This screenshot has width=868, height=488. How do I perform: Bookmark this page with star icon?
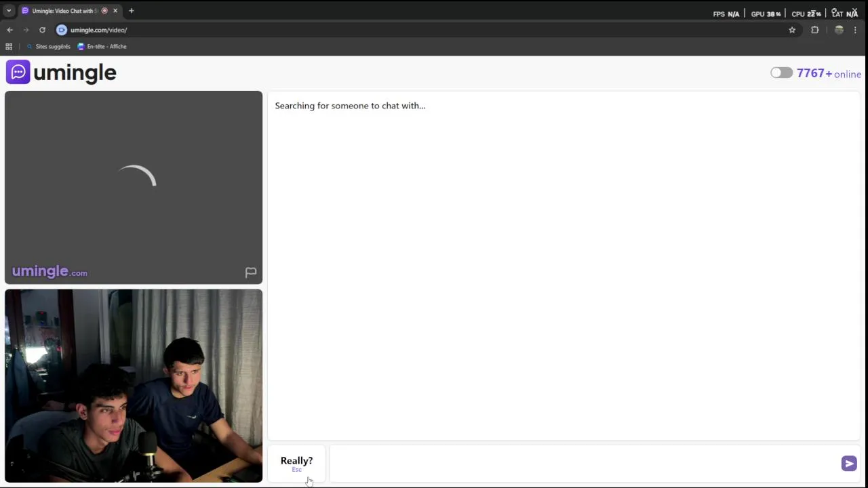point(792,30)
